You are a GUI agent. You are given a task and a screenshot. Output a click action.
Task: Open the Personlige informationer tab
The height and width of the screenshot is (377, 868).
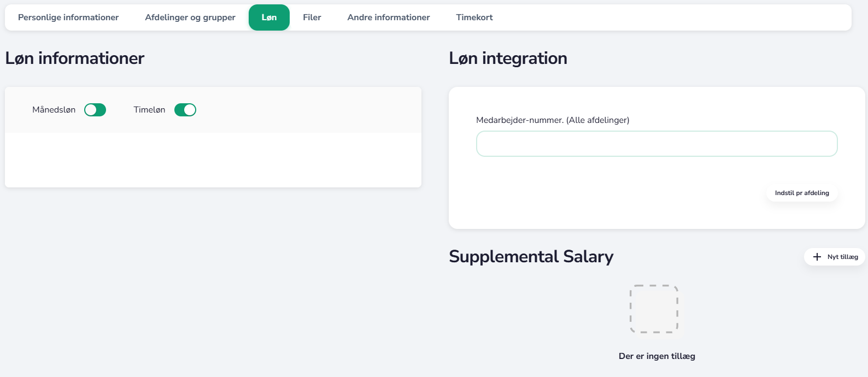[x=68, y=17]
